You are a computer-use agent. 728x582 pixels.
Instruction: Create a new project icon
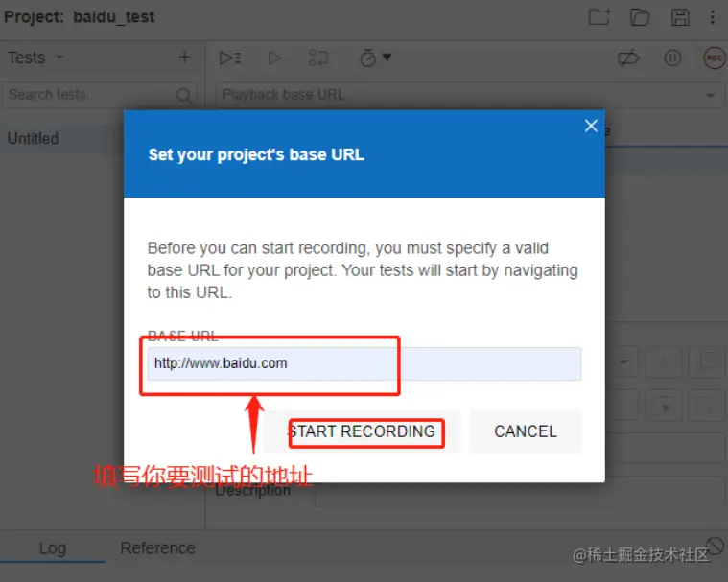pos(599,17)
